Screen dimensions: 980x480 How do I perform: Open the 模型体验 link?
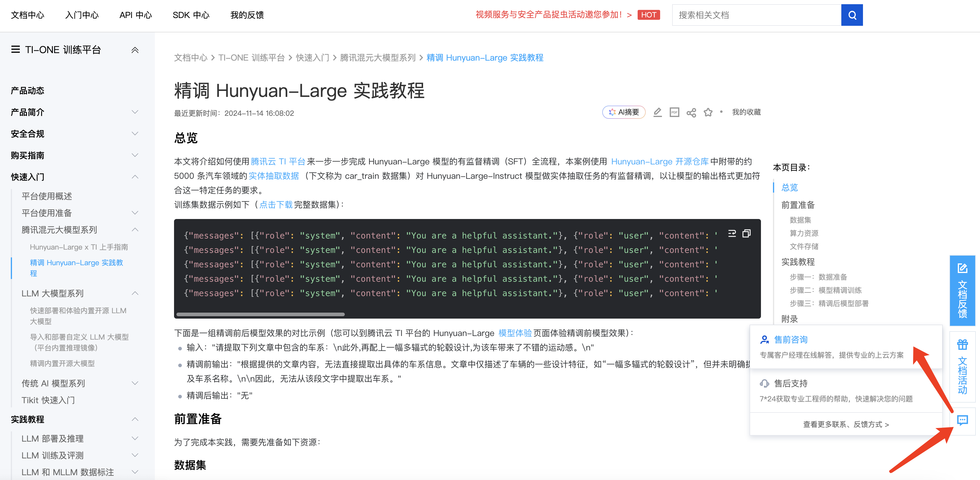pyautogui.click(x=515, y=333)
